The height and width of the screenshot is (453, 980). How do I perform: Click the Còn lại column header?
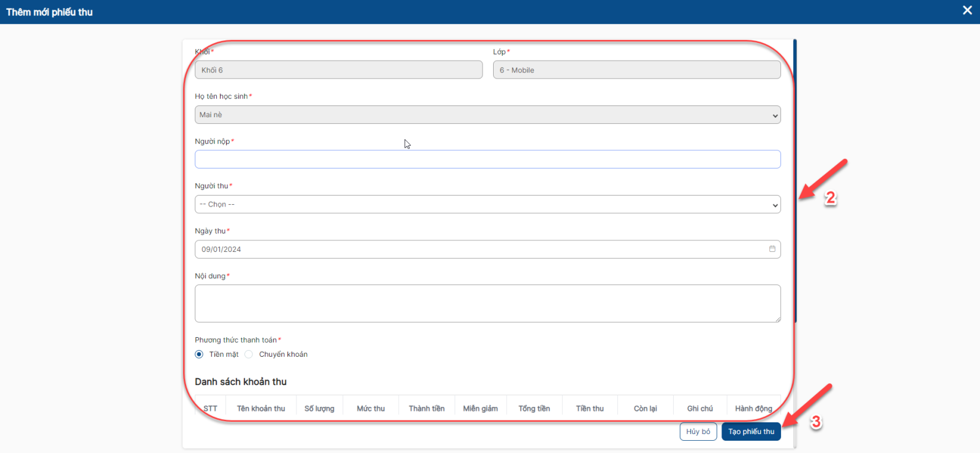(x=646, y=408)
